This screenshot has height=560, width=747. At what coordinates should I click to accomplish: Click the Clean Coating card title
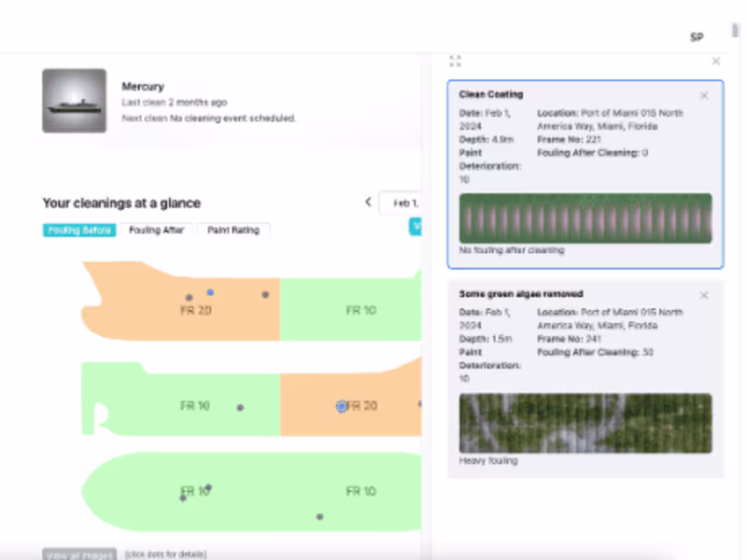click(x=491, y=94)
